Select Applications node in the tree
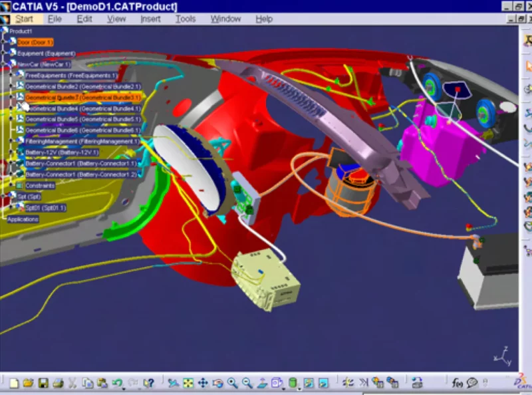Screen dimensions: 532x395 coord(23,219)
